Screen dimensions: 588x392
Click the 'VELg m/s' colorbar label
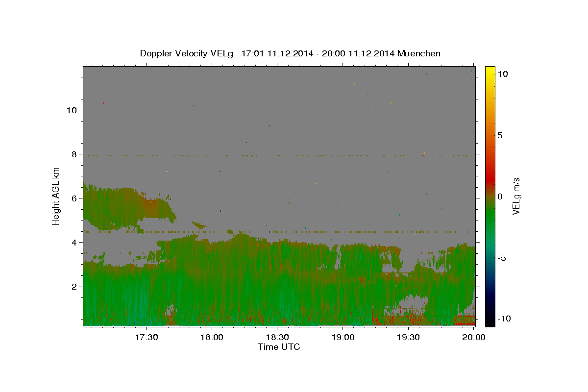click(516, 196)
